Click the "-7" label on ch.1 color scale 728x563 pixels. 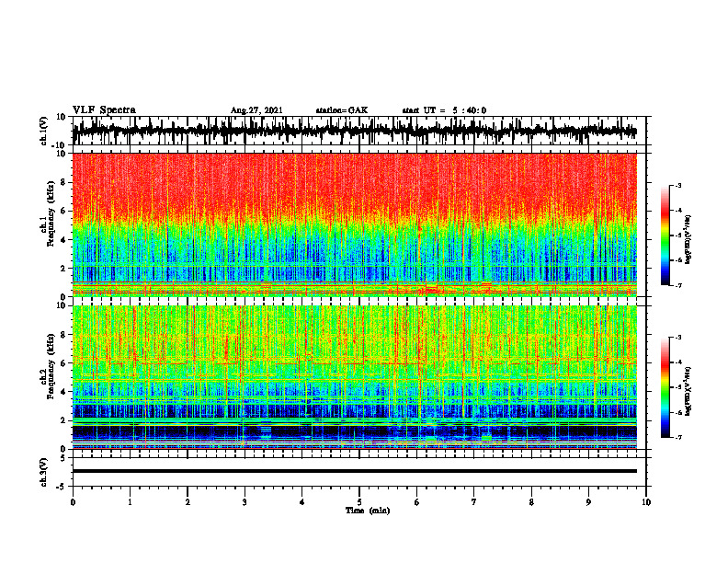(678, 285)
